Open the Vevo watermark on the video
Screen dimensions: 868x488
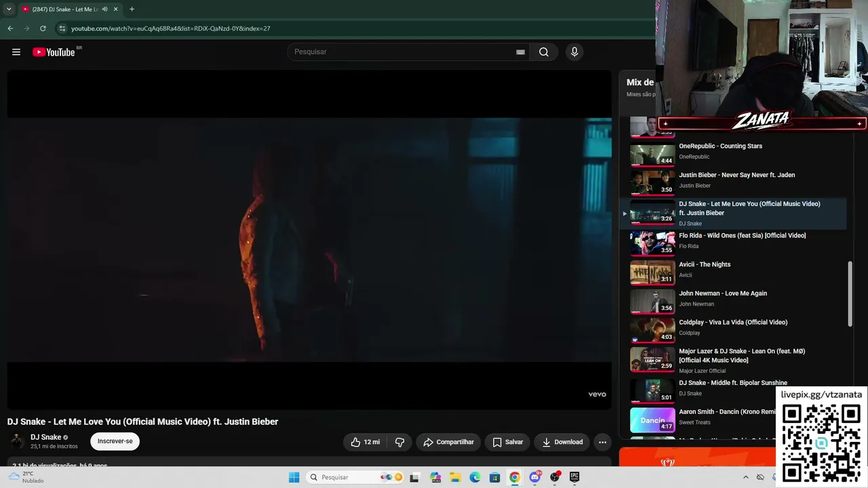(x=597, y=394)
